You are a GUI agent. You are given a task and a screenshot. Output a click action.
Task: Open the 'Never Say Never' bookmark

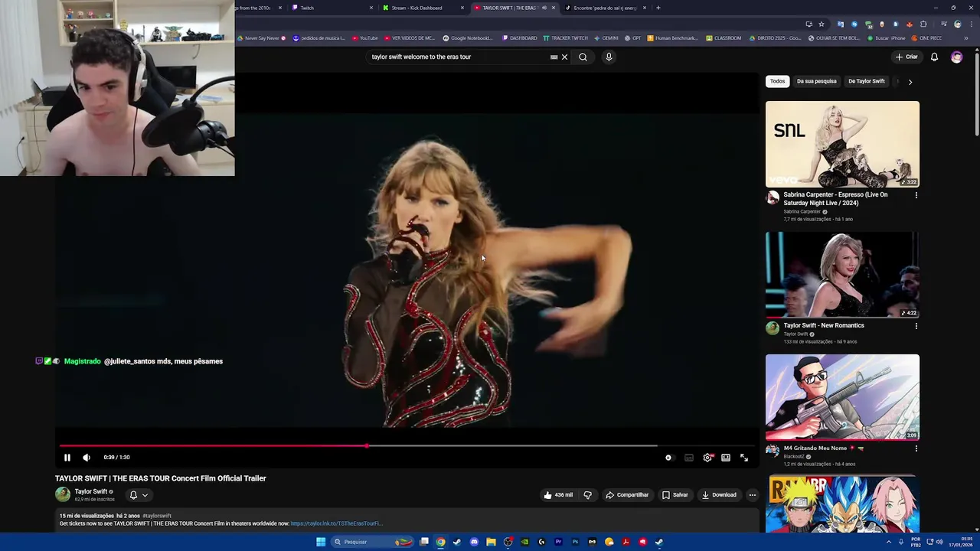pyautogui.click(x=262, y=37)
